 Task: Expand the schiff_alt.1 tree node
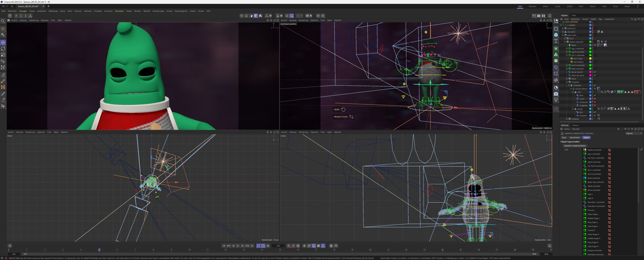pos(562,28)
